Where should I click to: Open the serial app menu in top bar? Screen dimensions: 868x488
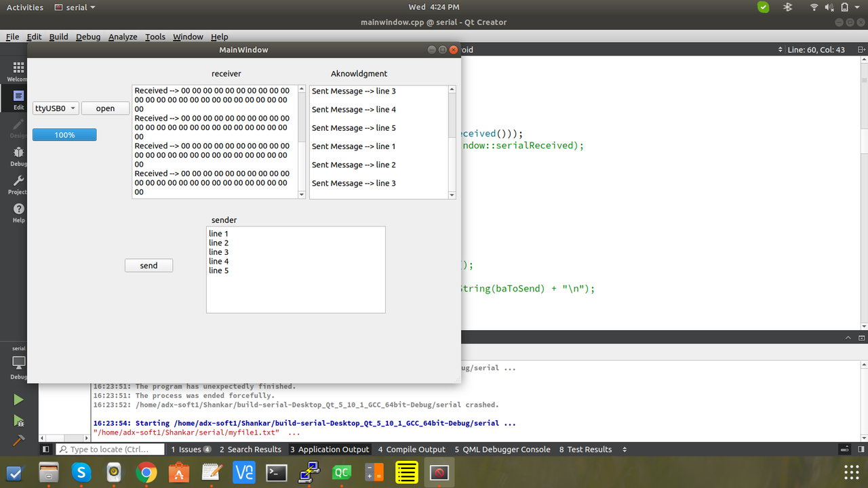(75, 7)
